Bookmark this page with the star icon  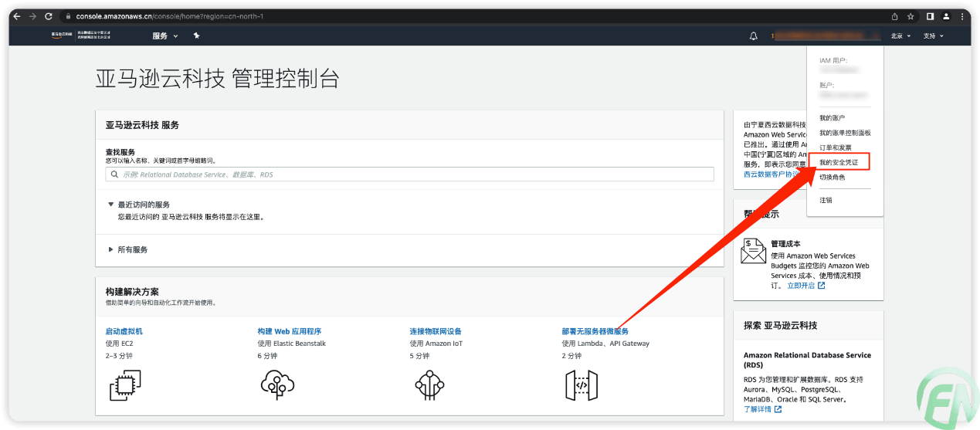pos(910,16)
